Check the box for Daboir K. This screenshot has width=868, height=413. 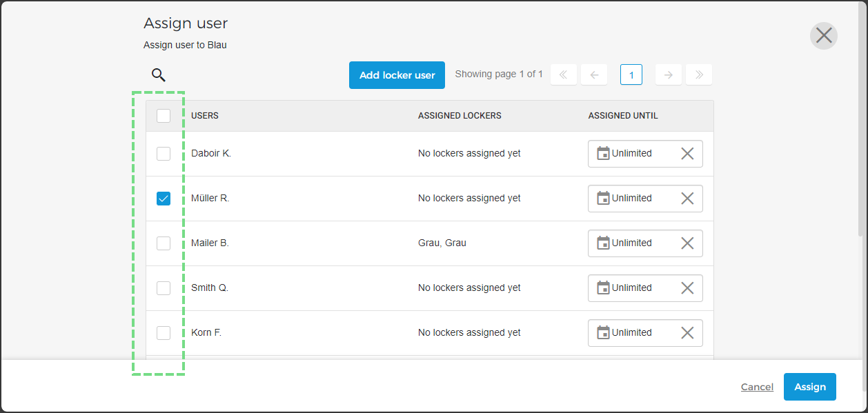(x=164, y=154)
